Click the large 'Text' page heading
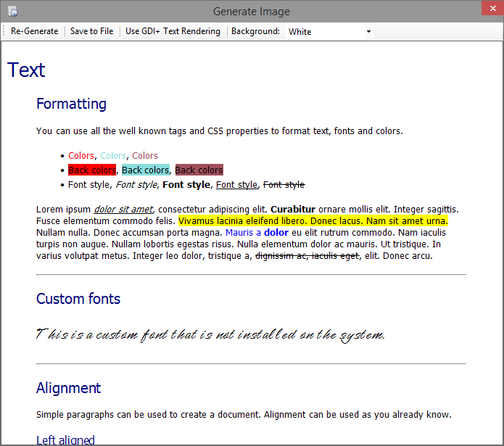 (26, 70)
